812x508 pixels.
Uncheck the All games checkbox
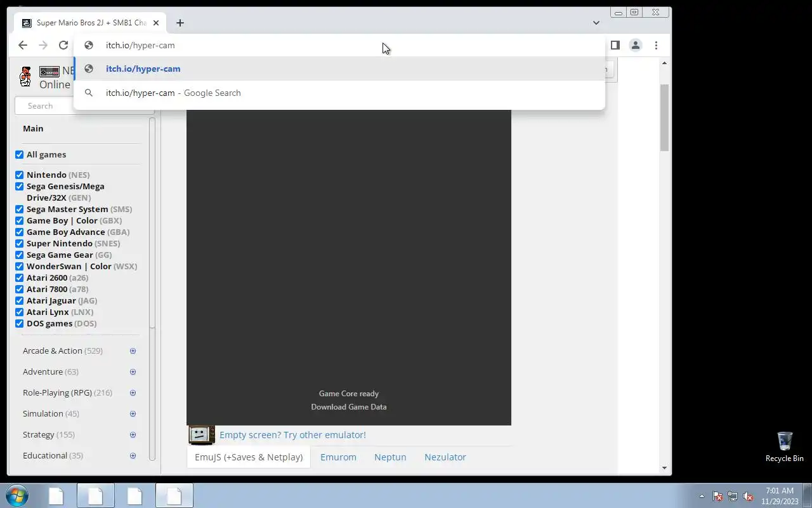pos(19,154)
